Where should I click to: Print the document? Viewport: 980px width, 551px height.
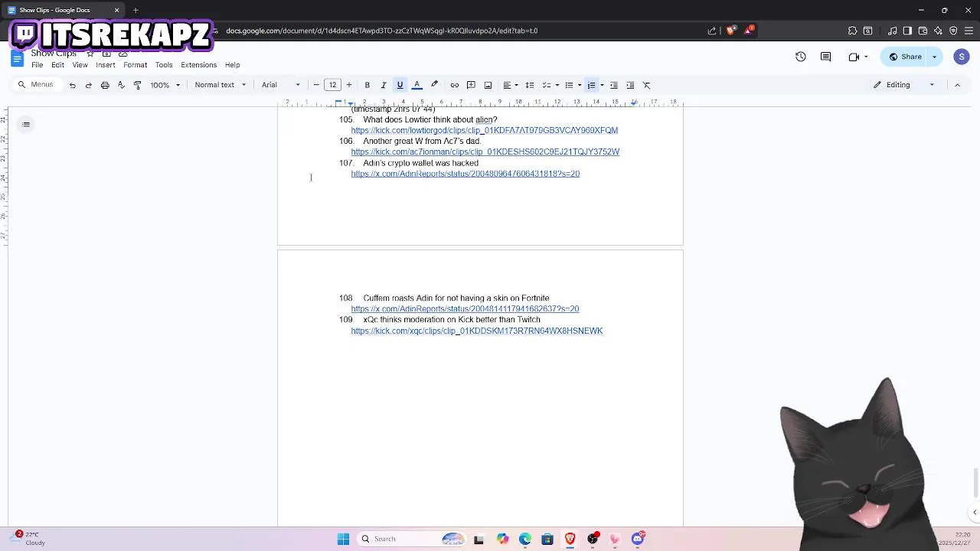105,85
